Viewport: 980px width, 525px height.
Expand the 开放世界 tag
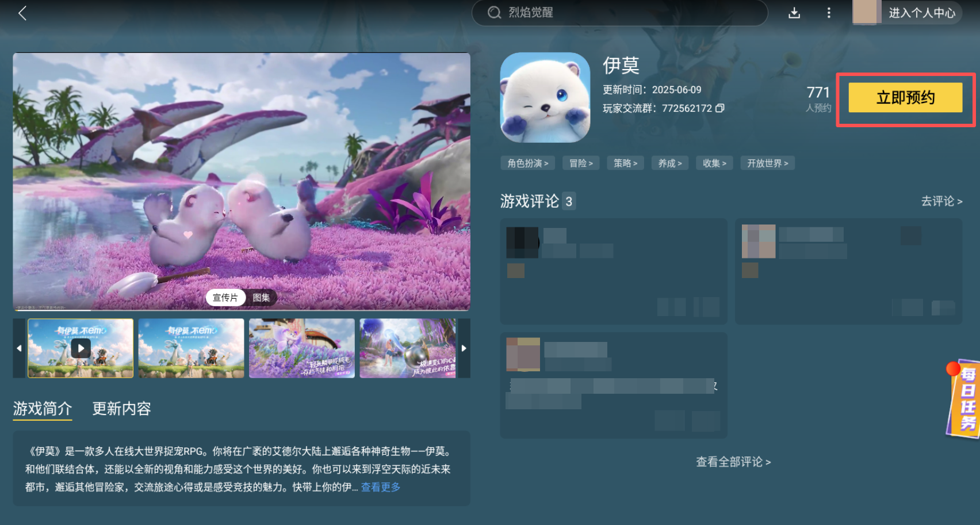click(x=767, y=163)
